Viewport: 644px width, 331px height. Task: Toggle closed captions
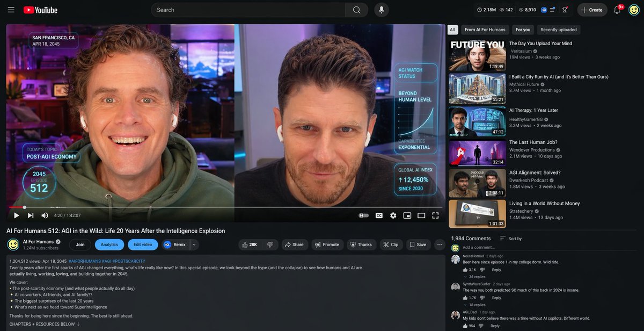[379, 215]
